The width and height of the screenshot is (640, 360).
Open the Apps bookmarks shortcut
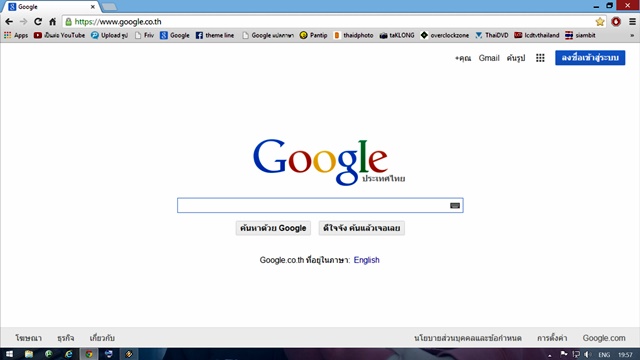[x=16, y=36]
